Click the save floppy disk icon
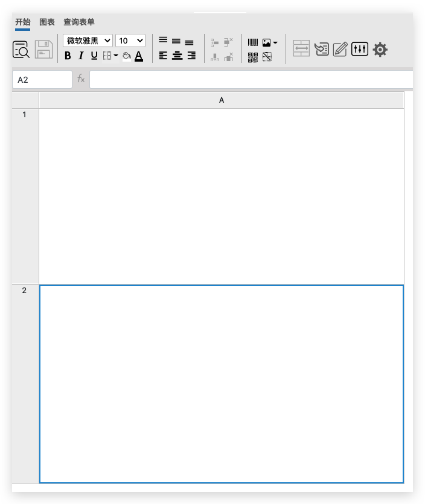Screen dimensions: 425x504 pos(43,49)
